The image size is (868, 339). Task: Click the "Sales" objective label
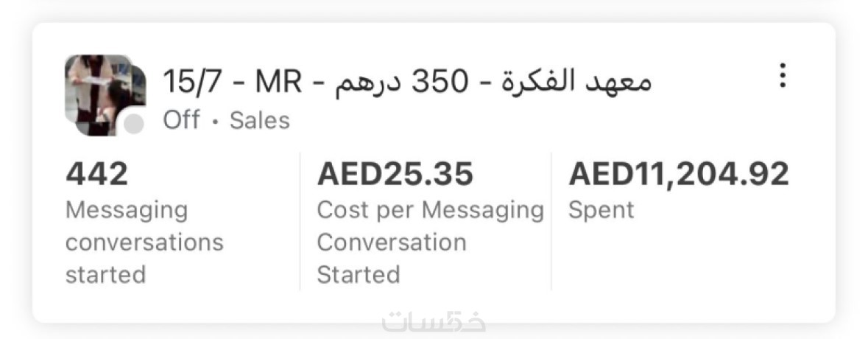pyautogui.click(x=260, y=121)
